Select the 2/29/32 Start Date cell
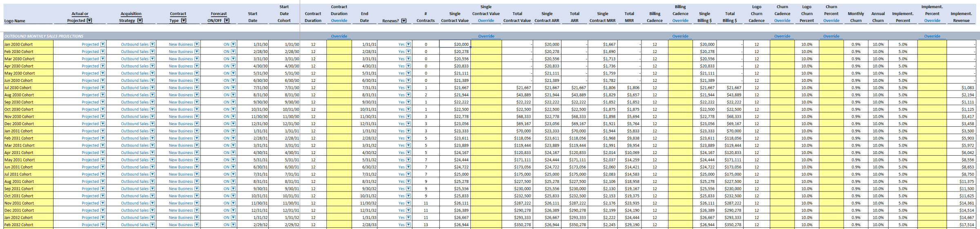Image resolution: width=980 pixels, height=229 pixels. tap(253, 225)
